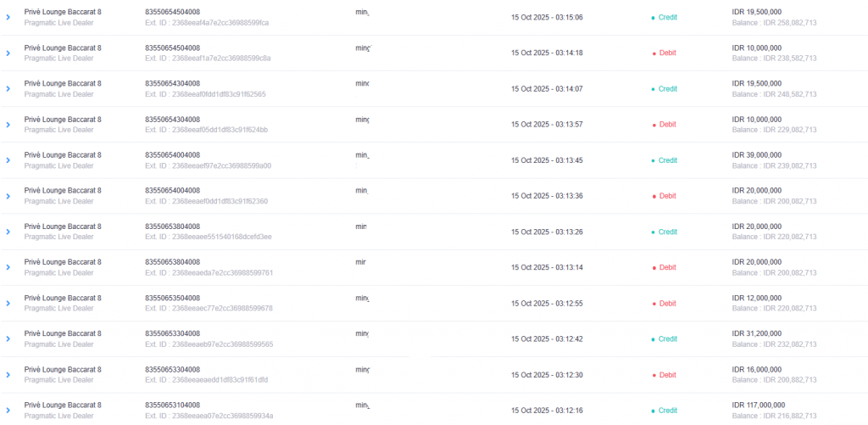The image size is (868, 425).
Task: Open details for the 03:12:30 debit
Action: tap(8, 375)
